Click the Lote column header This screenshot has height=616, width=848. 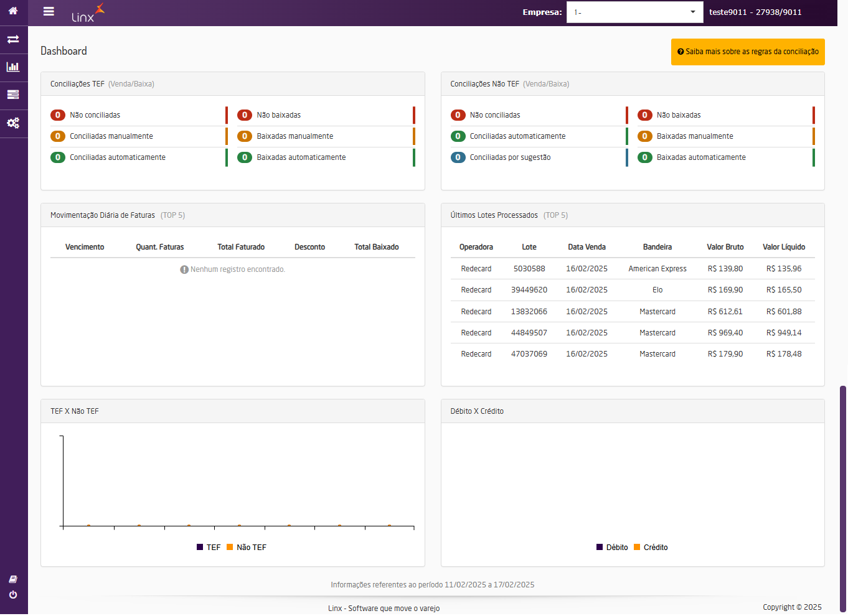pyautogui.click(x=529, y=247)
